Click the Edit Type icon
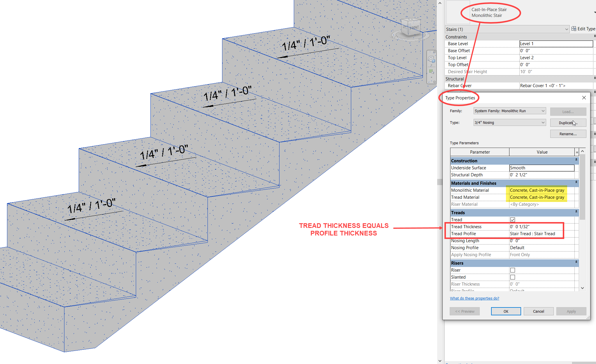The image size is (596, 364). (x=574, y=29)
